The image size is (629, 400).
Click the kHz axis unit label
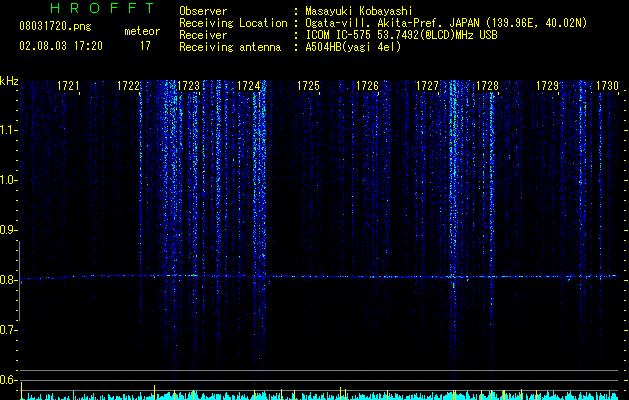9,81
